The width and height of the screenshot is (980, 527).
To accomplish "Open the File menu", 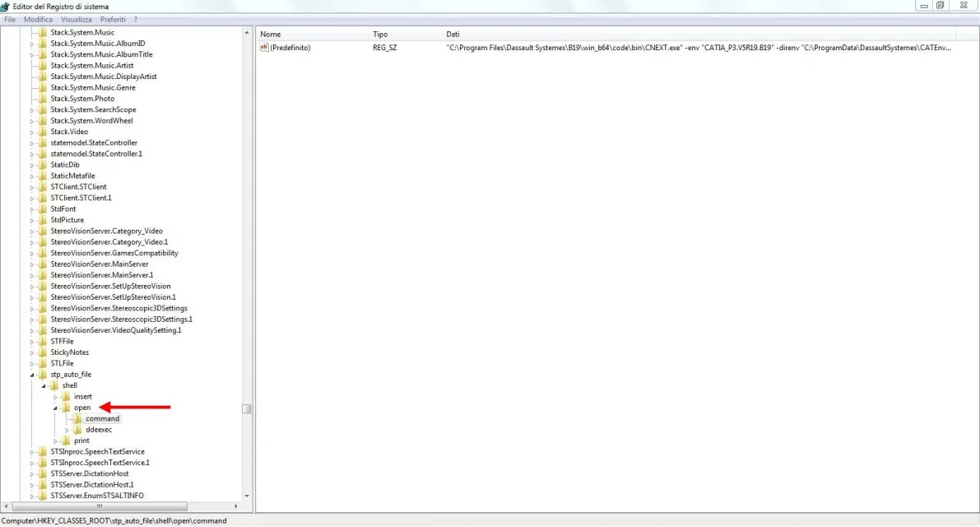I will click(9, 20).
